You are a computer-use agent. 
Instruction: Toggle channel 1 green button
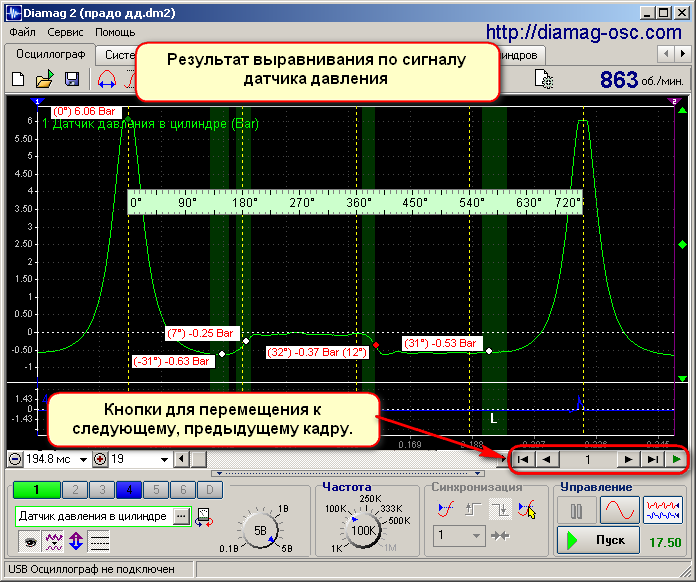[x=36, y=490]
